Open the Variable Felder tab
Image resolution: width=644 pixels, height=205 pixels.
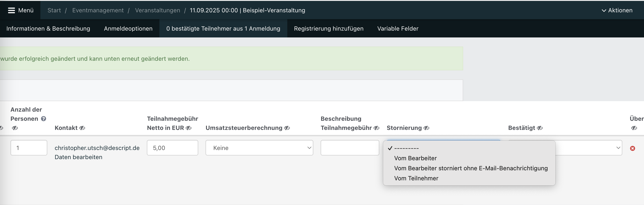[398, 29]
